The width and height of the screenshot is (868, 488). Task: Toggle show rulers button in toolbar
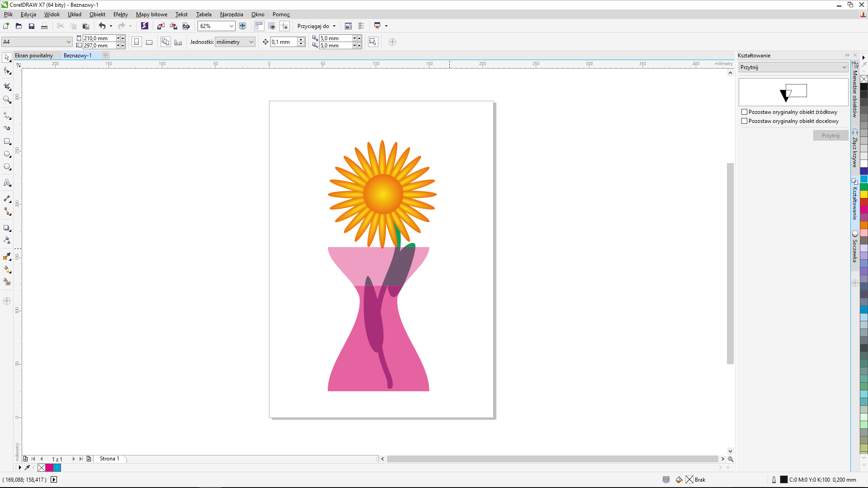pyautogui.click(x=259, y=26)
